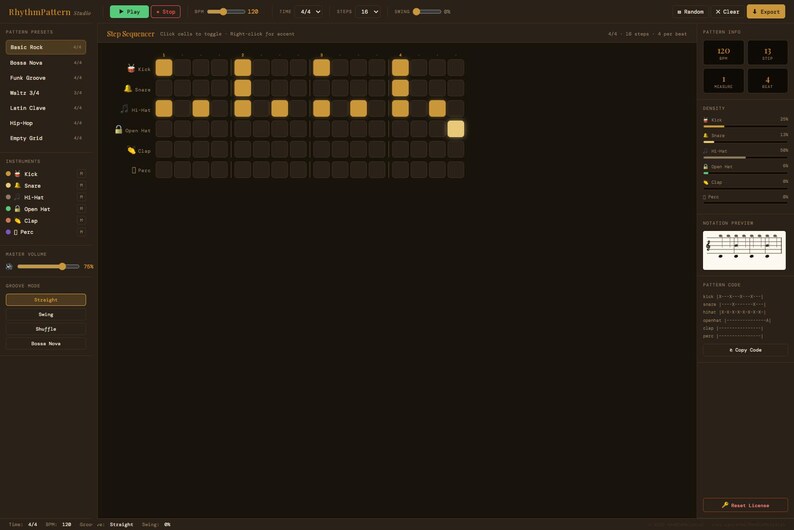Open the Time signature 4/4 dropdown
The width and height of the screenshot is (794, 530).
[310, 12]
